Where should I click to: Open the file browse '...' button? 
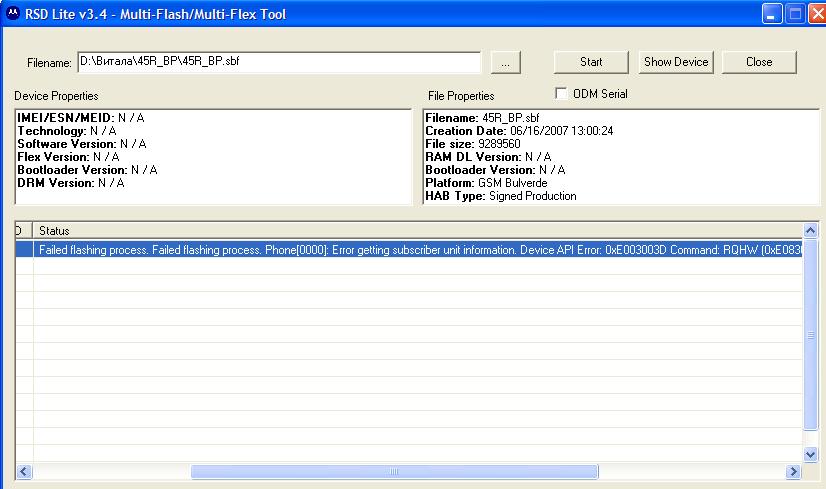tap(506, 62)
